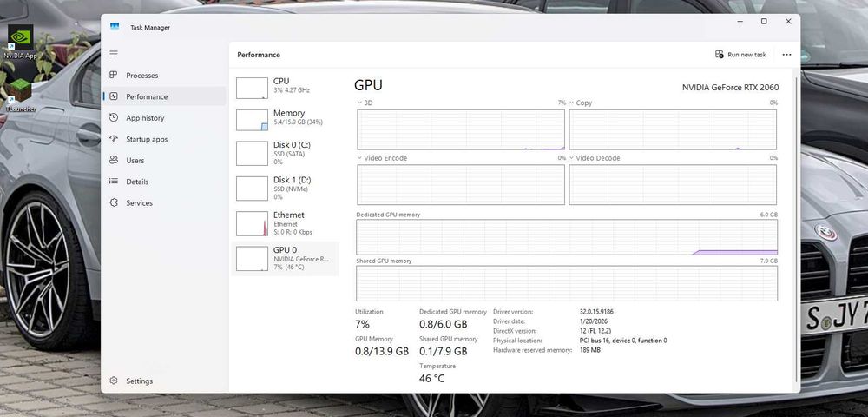This screenshot has height=417, width=868.
Task: Click driver version 32.0.15.9186
Action: (x=596, y=312)
